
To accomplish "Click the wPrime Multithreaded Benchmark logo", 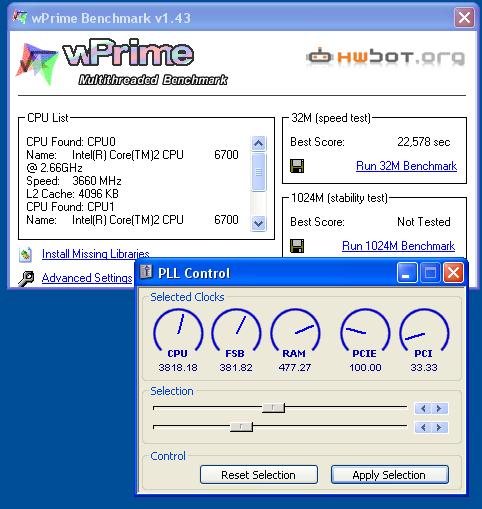I will coord(123,62).
